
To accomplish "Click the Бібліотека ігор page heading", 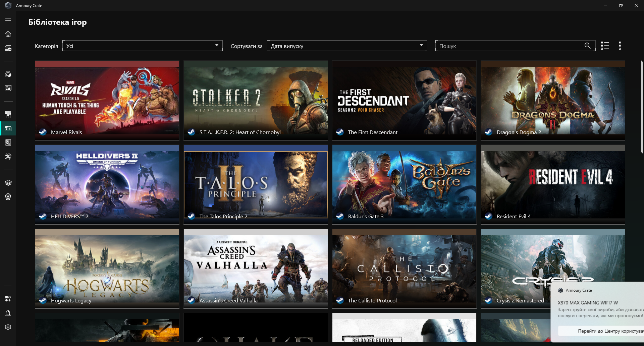I will pos(57,22).
